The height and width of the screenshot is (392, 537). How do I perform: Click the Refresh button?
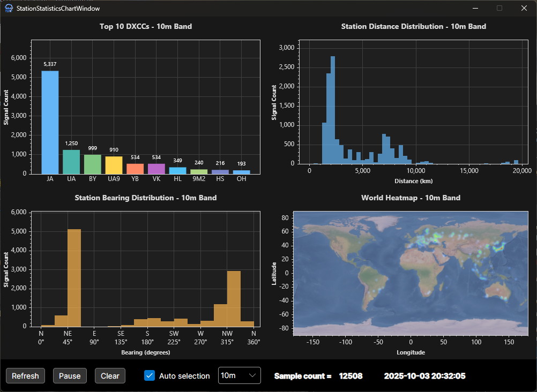pos(25,375)
